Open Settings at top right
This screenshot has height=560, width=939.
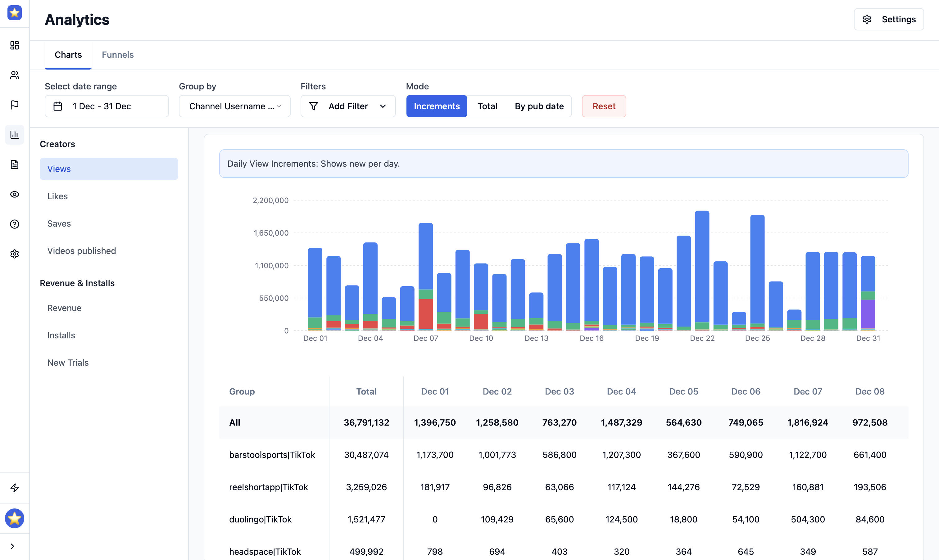point(889,19)
